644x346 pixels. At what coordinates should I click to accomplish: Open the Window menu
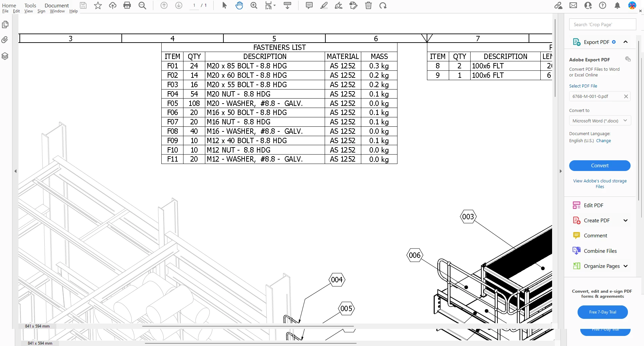pyautogui.click(x=57, y=11)
